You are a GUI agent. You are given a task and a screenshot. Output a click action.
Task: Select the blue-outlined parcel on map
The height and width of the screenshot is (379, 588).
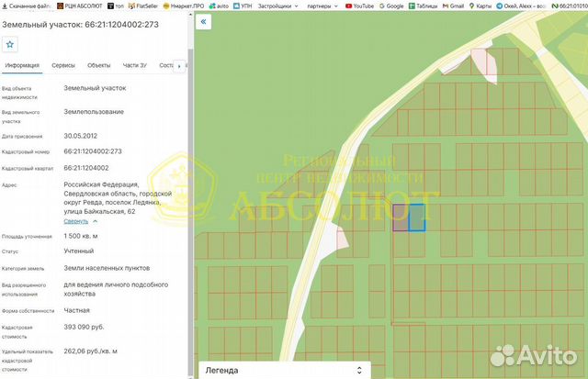416,217
